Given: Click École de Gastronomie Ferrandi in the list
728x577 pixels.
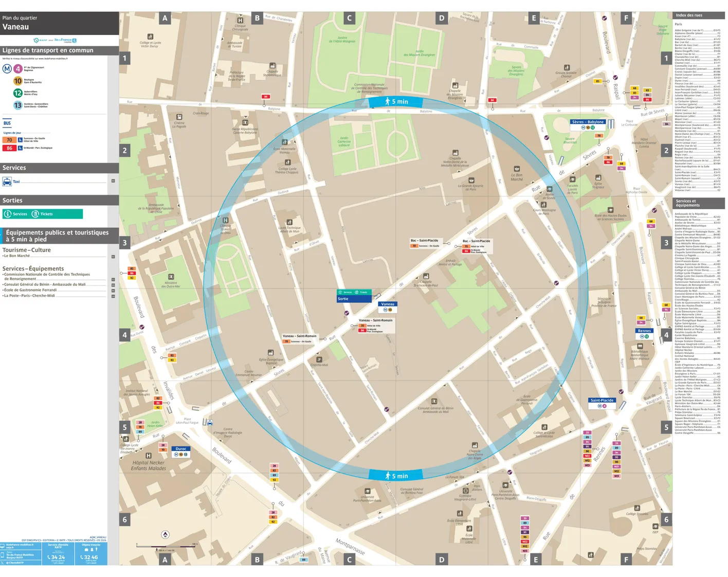Looking at the screenshot, I should [x=30, y=290].
